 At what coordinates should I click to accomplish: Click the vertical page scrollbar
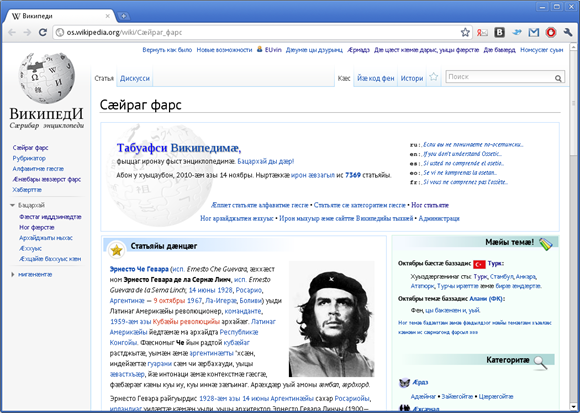pyautogui.click(x=574, y=227)
